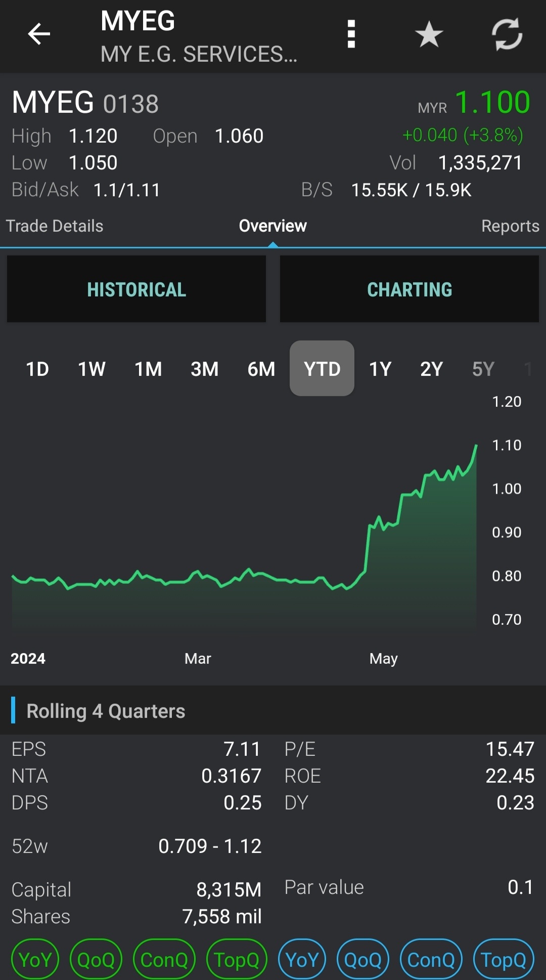Image resolution: width=546 pixels, height=980 pixels.
Task: Choose the 1M chart range
Action: (148, 369)
